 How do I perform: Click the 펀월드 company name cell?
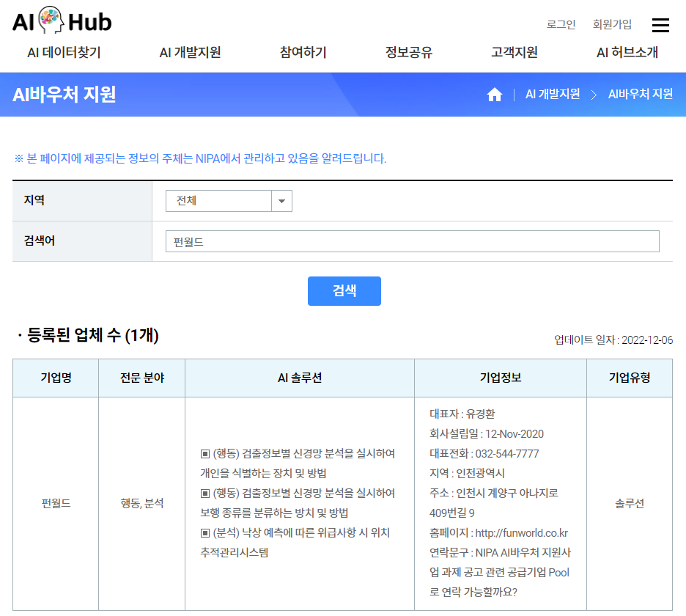tap(56, 504)
